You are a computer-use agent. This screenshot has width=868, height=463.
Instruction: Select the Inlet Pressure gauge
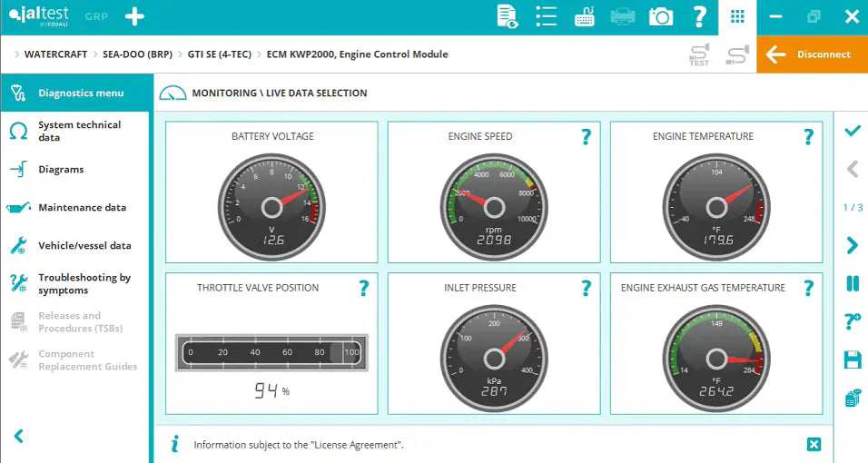coord(494,359)
